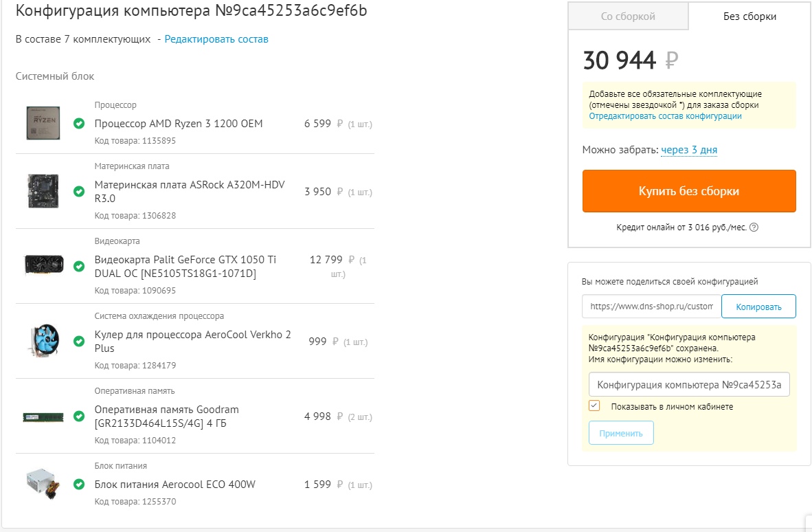Click the 'Копировать' button

click(758, 307)
